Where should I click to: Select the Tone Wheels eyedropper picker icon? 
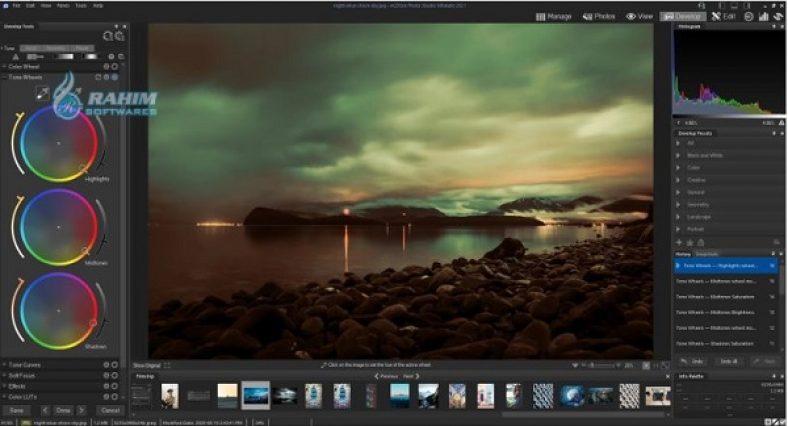41,92
